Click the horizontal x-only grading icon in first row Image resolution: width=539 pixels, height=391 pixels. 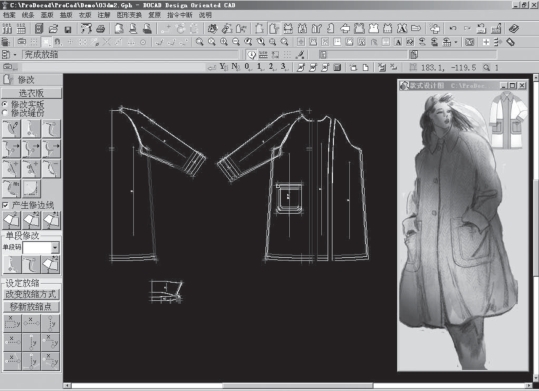pyautogui.click(x=31, y=323)
